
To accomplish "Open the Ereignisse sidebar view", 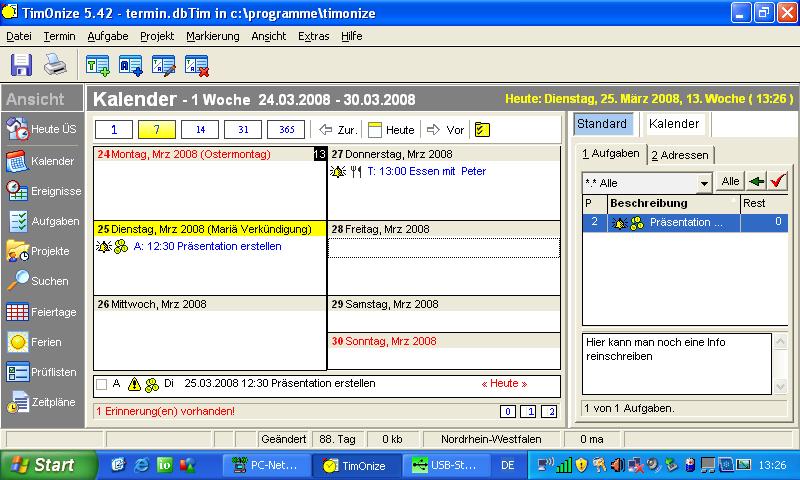I will 42,190.
